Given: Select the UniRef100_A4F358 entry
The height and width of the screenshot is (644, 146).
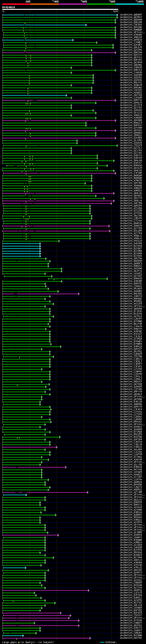Looking at the screenshot, I should 131,203.
